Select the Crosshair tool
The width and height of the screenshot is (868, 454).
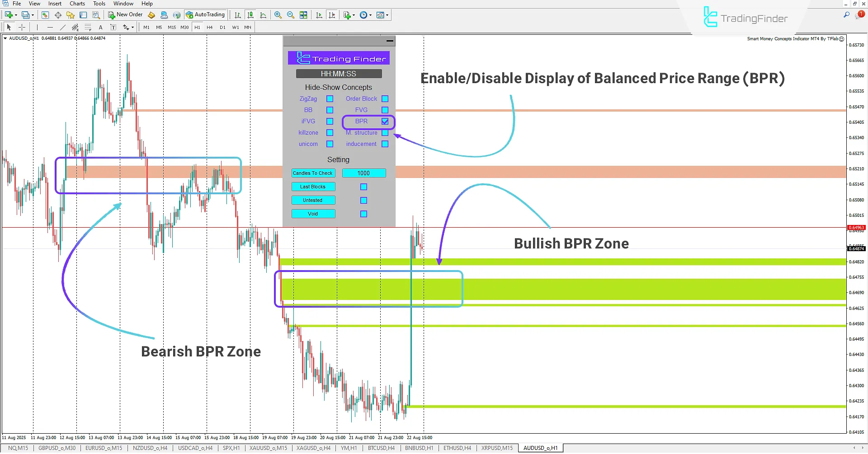[22, 27]
